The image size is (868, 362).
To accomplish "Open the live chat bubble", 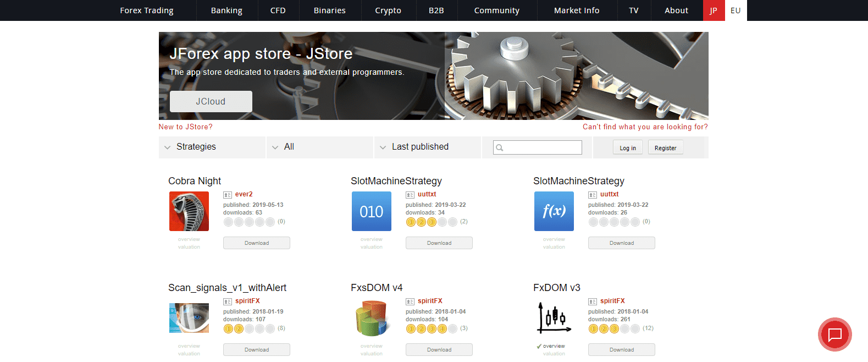I will [835, 334].
